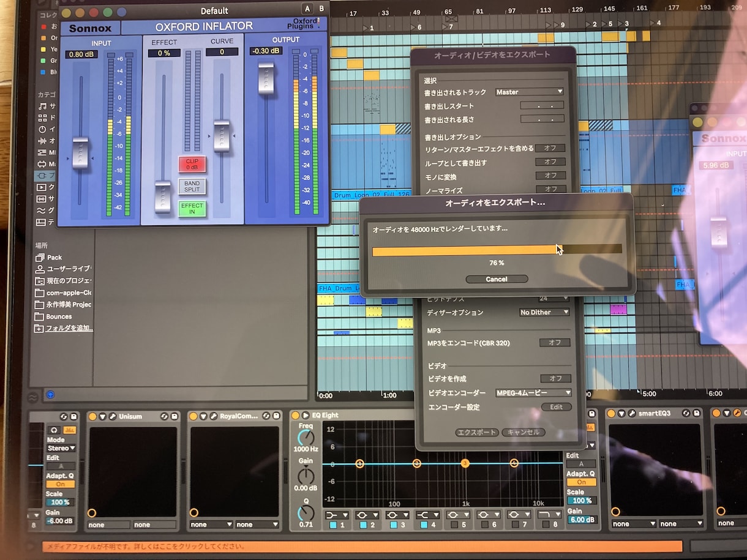Image resolution: width=747 pixels, height=560 pixels.
Task: Click the Unisum device wrench icon
Action: (113, 416)
